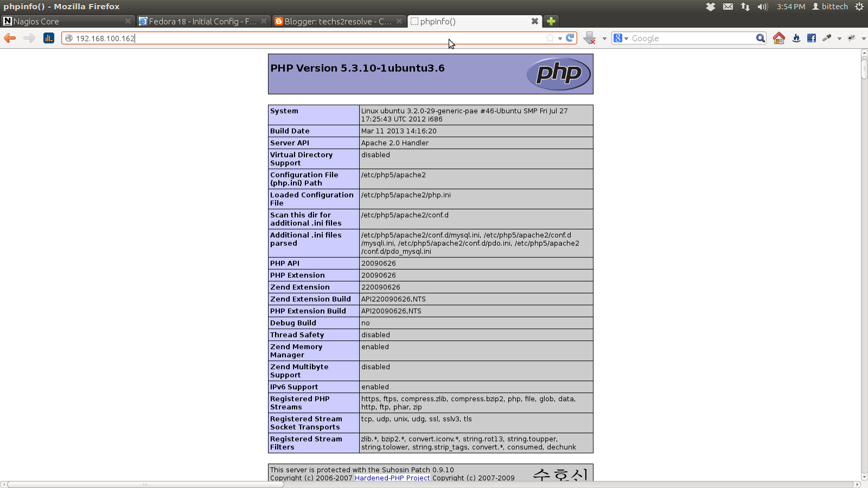
Task: Follow the Hardened-PHP Project link
Action: (x=392, y=478)
